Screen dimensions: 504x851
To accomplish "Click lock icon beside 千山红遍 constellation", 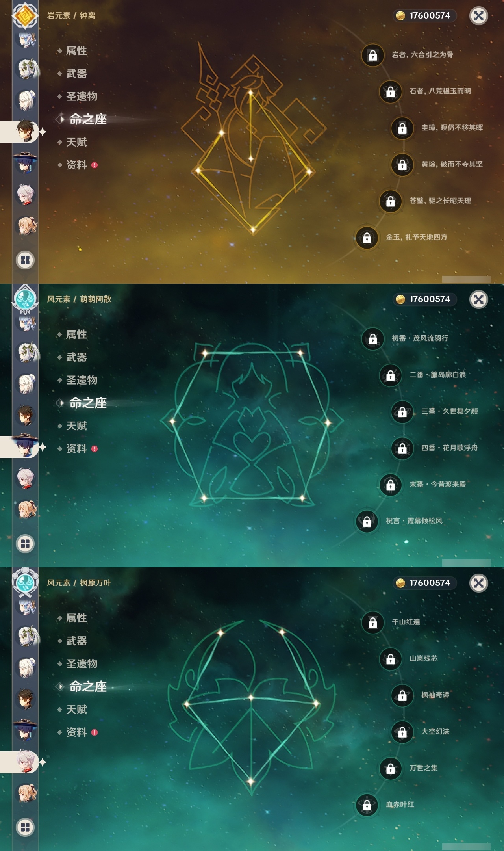I will click(x=372, y=622).
